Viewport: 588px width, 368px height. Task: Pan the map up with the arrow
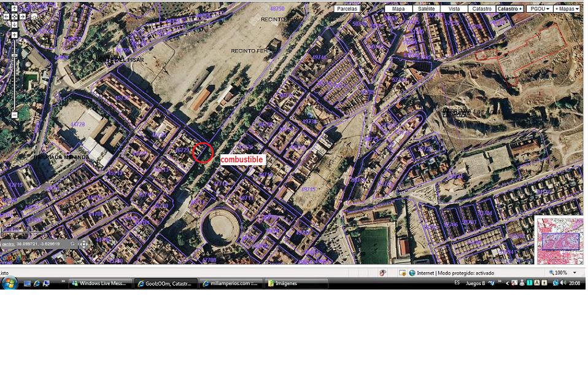(x=14, y=9)
